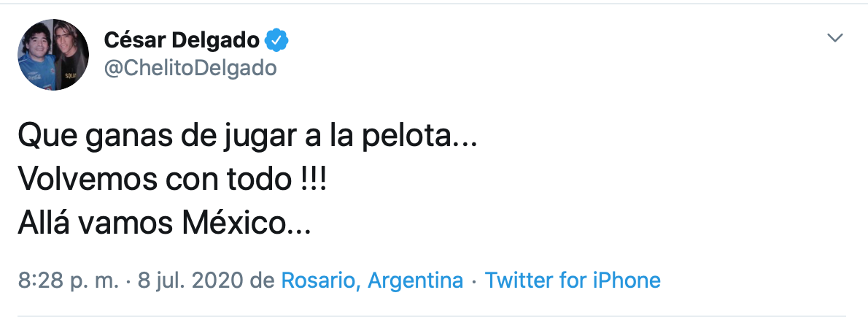Expand the tweet options chevron
The width and height of the screenshot is (868, 317).
point(836,39)
